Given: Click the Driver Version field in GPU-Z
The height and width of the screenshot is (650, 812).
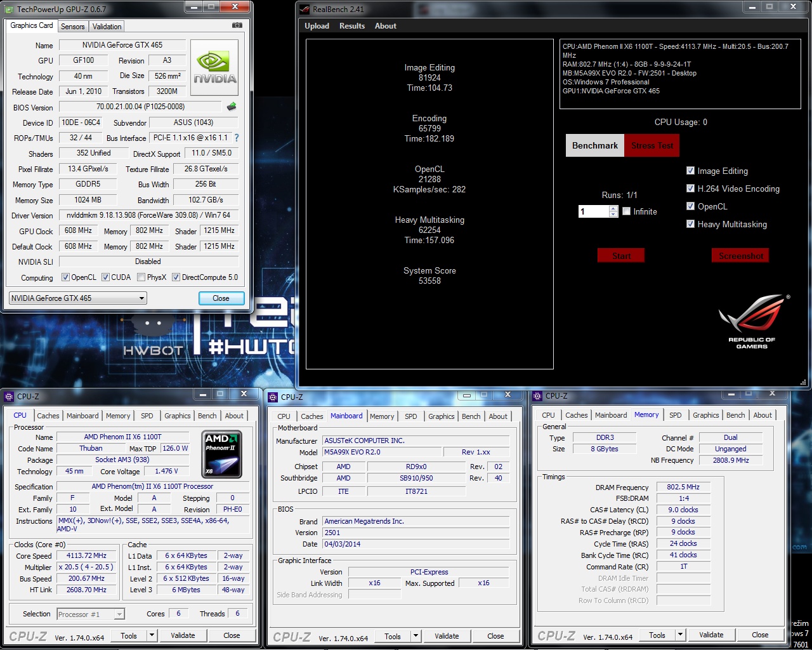Looking at the screenshot, I should coord(148,215).
